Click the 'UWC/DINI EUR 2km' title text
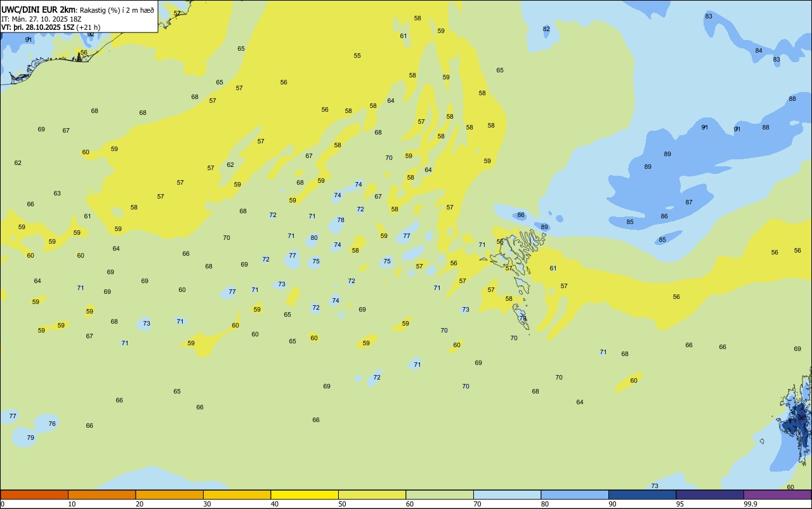This screenshot has width=812, height=509. click(38, 10)
